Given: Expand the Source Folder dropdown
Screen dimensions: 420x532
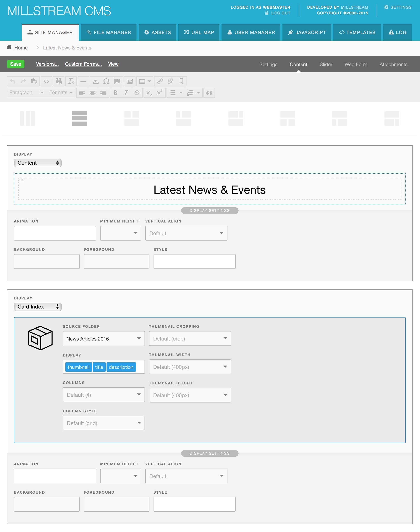Looking at the screenshot, I should 103,338.
